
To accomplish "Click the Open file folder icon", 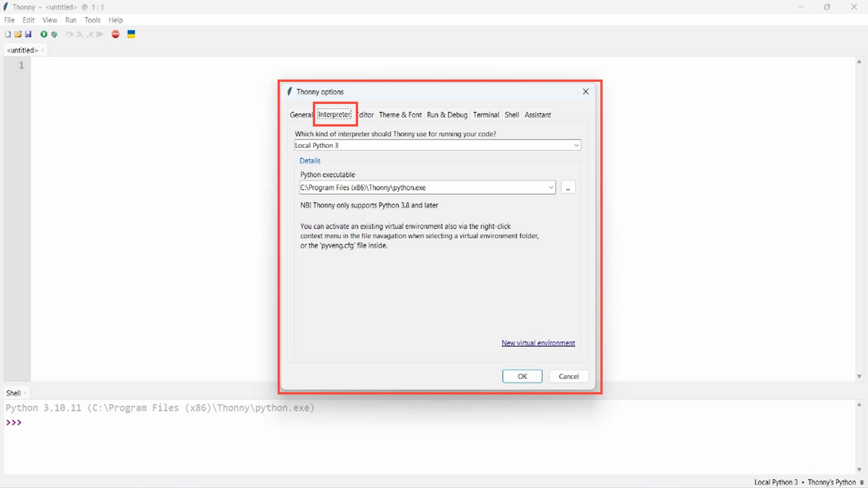I will 18,34.
